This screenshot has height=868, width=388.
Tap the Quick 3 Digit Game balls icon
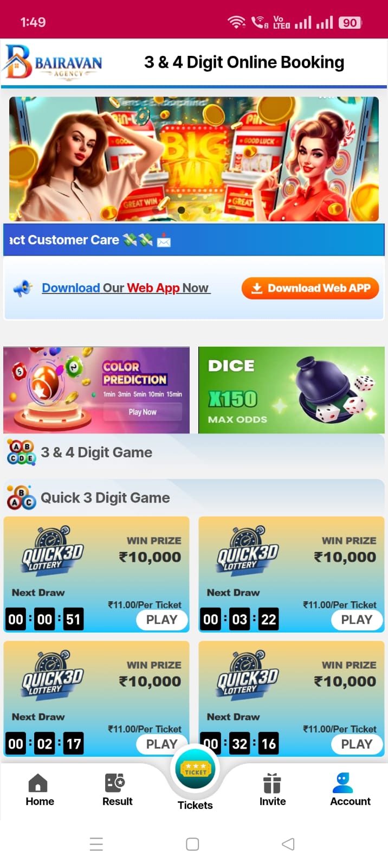click(x=21, y=497)
